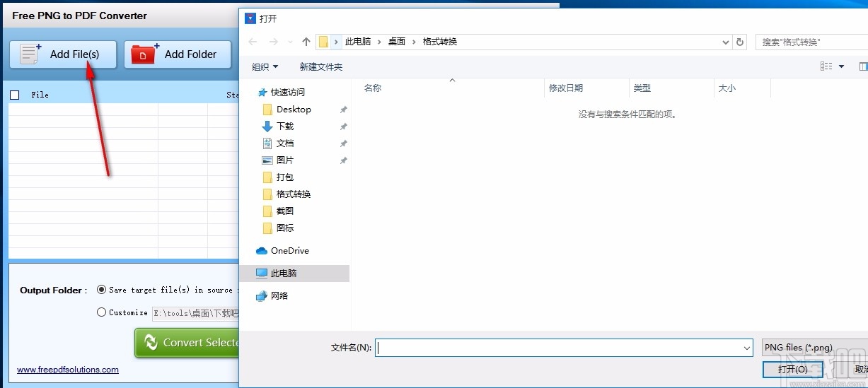This screenshot has width=868, height=388.
Task: Click 桌面 in the address breadcrumb
Action: [397, 42]
